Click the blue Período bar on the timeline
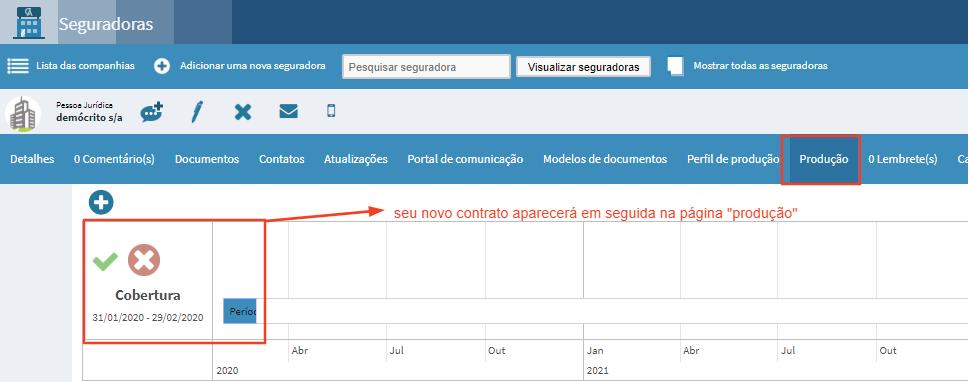Viewport: 968px width, 382px height. (x=240, y=311)
